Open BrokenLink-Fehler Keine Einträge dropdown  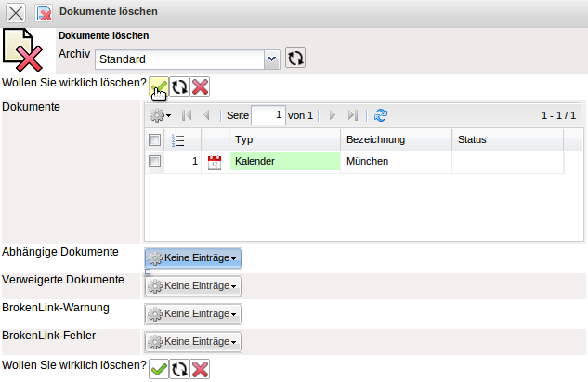193,341
